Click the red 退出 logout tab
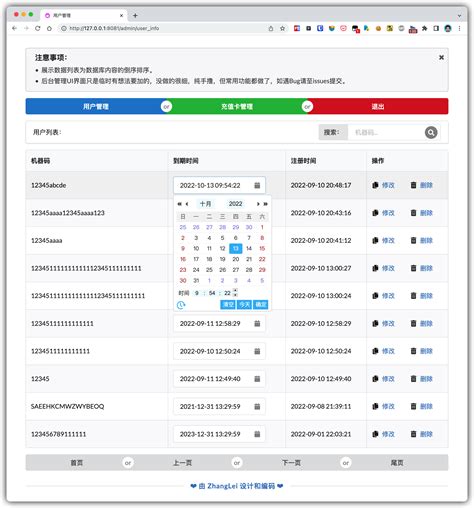 pos(378,106)
